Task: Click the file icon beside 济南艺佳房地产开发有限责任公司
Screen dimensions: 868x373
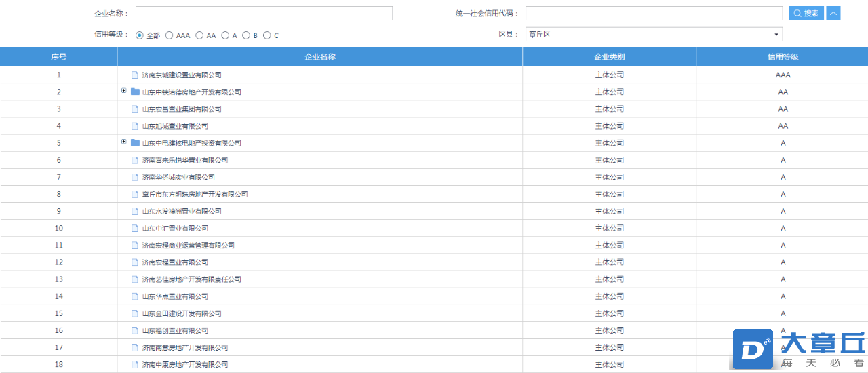Action: point(135,279)
